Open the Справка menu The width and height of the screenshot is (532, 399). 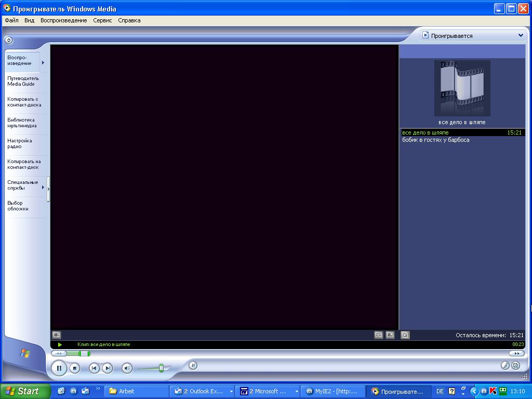point(129,20)
